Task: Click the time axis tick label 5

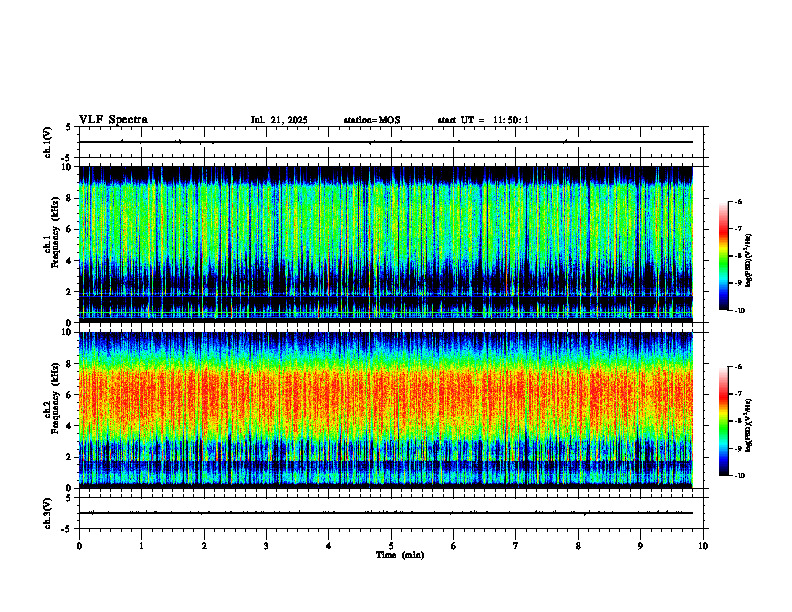Action: (x=391, y=546)
